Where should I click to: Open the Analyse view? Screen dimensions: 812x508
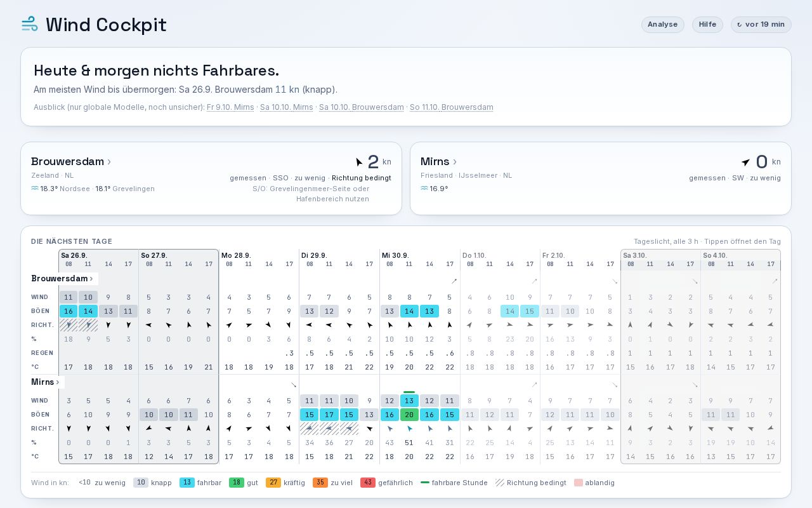(x=662, y=25)
